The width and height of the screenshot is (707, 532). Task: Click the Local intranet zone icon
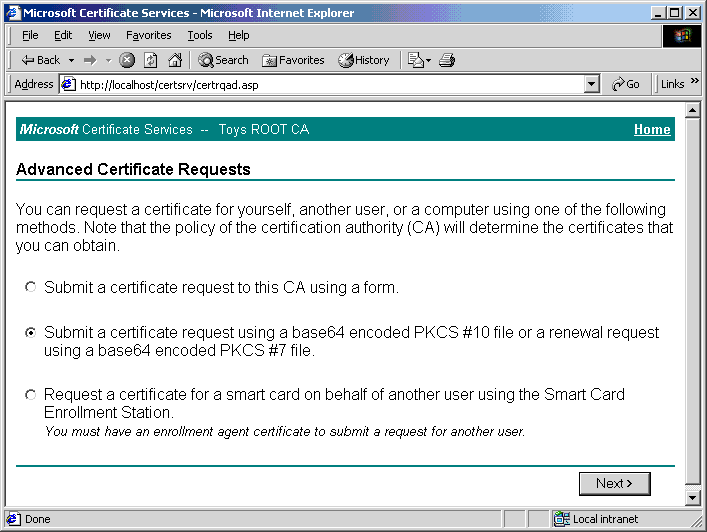pos(562,519)
